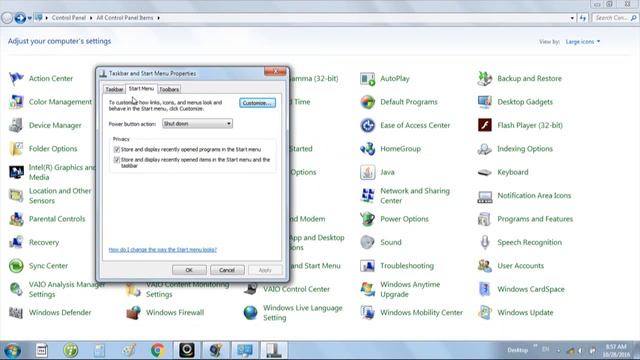This screenshot has height=360, width=640.
Task: Open the Action Center flag icon
Action: tap(16, 78)
